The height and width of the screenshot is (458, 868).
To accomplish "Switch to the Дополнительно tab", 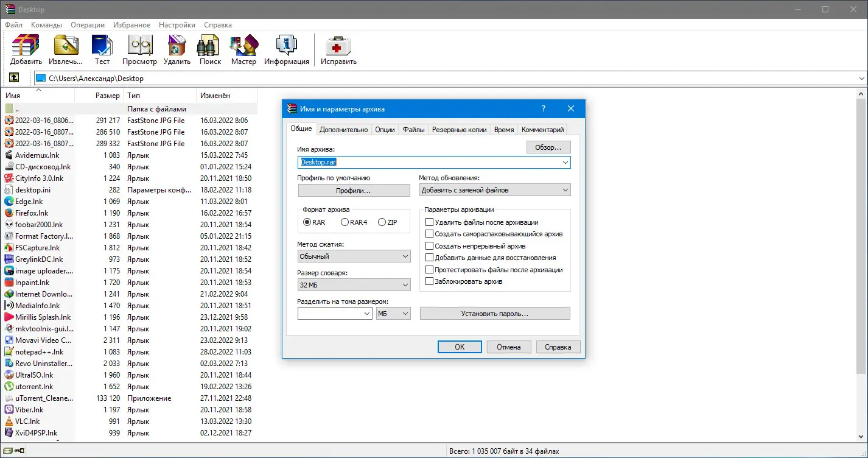I will tap(344, 129).
